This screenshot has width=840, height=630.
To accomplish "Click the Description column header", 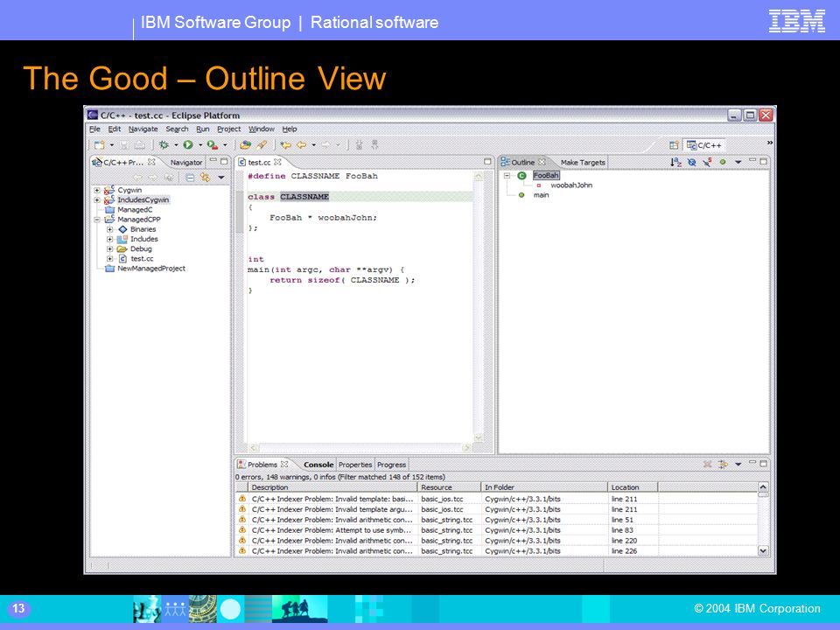I will tap(332, 487).
